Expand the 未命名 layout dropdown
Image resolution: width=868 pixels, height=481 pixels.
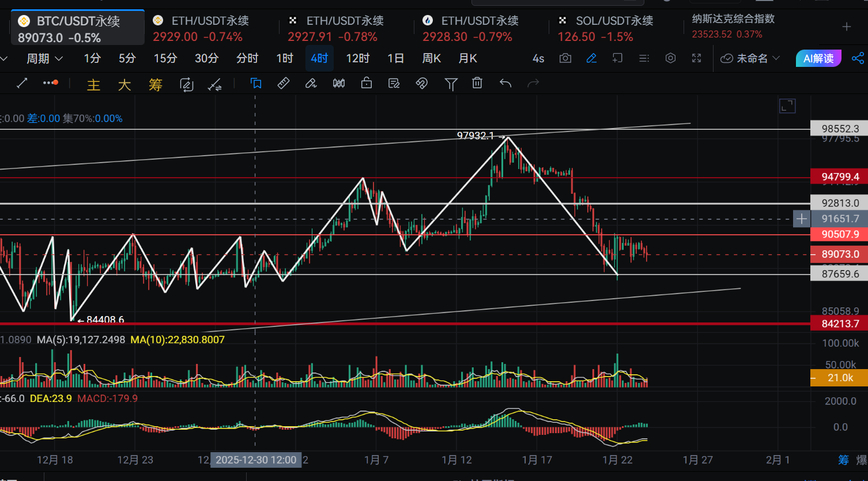(x=750, y=58)
